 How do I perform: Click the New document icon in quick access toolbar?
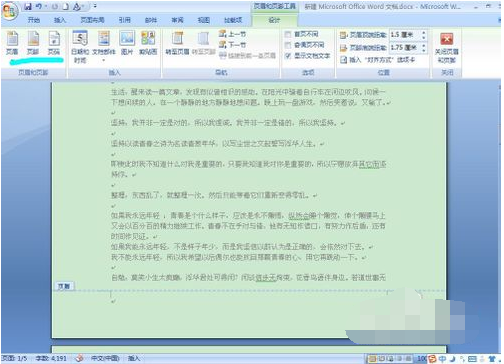66,6
